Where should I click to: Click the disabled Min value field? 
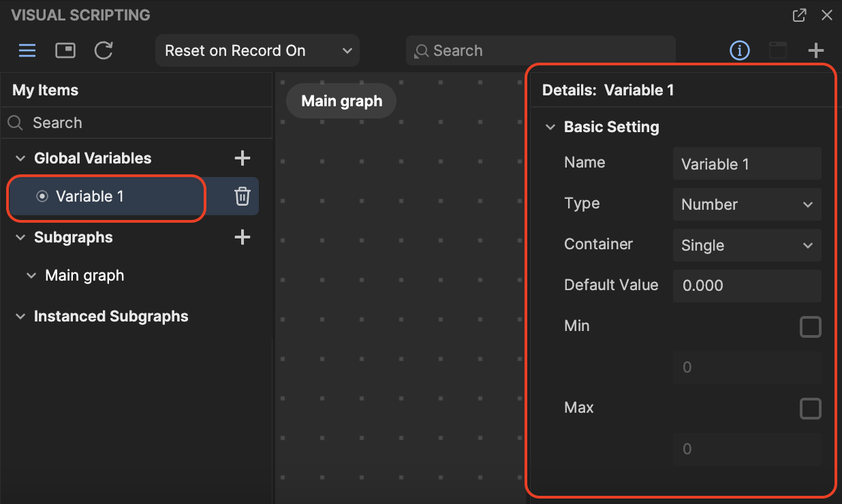747,368
